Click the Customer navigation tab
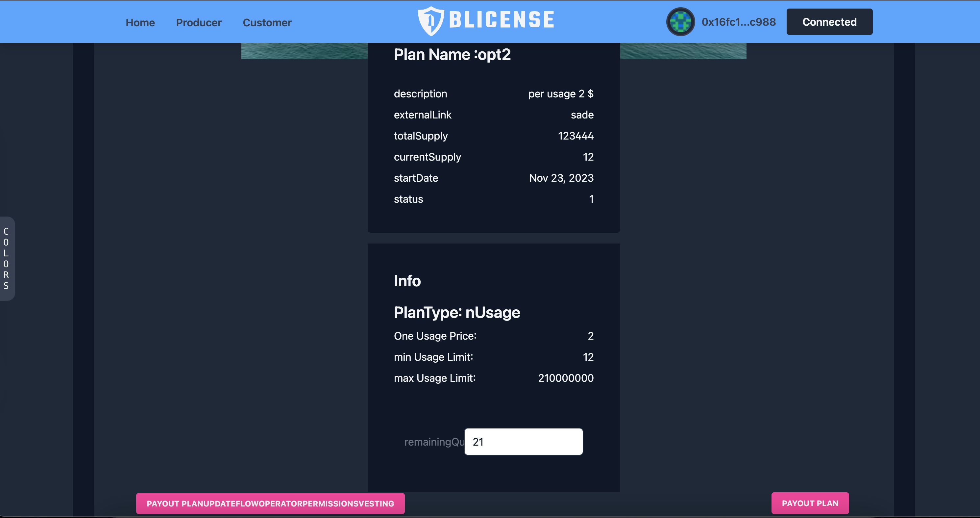The height and width of the screenshot is (518, 980). [x=267, y=21]
